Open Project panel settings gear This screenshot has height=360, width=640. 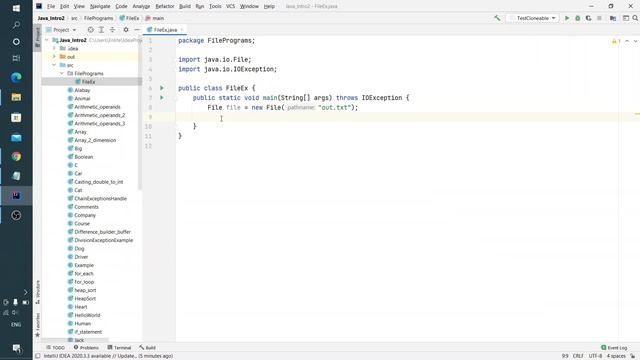(x=126, y=30)
